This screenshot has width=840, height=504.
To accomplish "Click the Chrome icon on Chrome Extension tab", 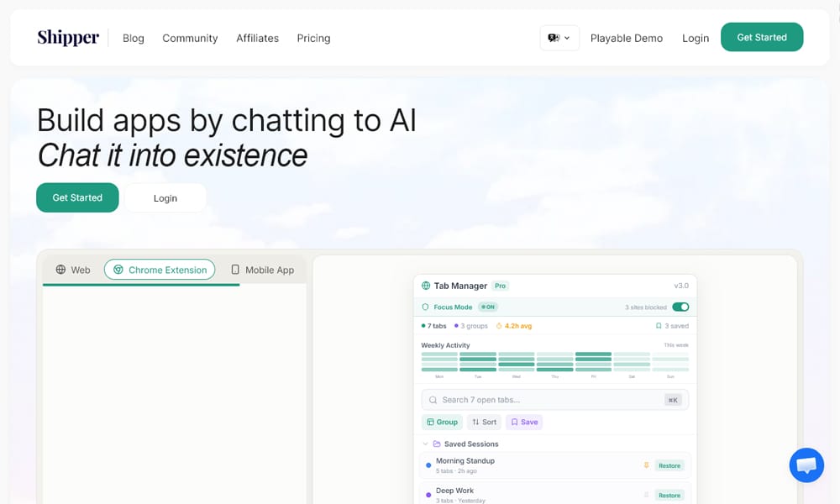I will pos(118,270).
